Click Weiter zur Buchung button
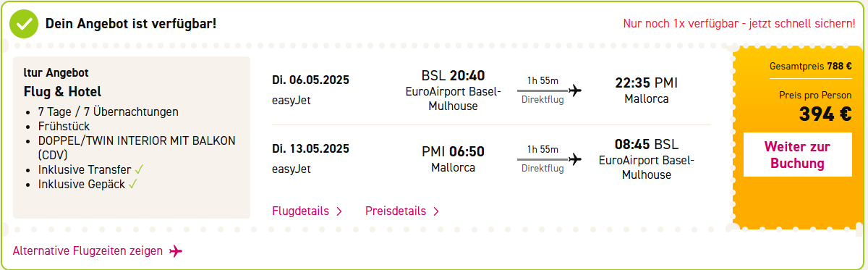 pos(797,155)
